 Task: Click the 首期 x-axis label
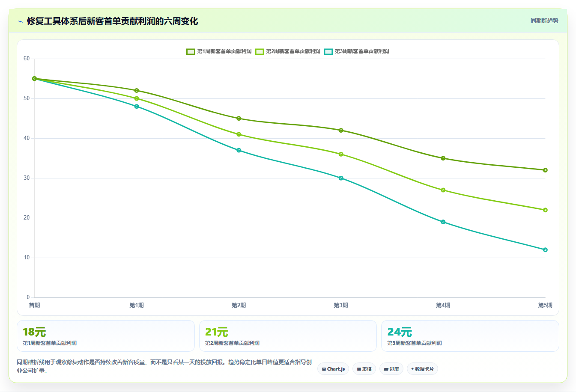click(x=34, y=305)
